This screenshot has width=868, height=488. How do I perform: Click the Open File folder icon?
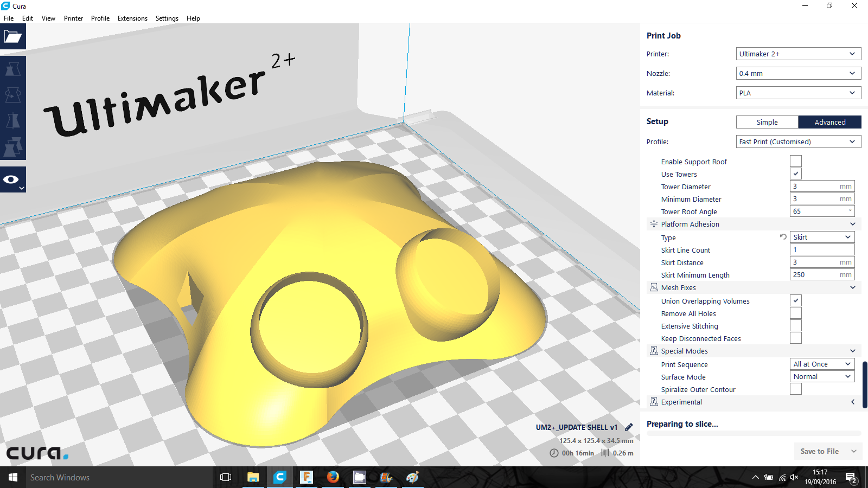point(12,37)
